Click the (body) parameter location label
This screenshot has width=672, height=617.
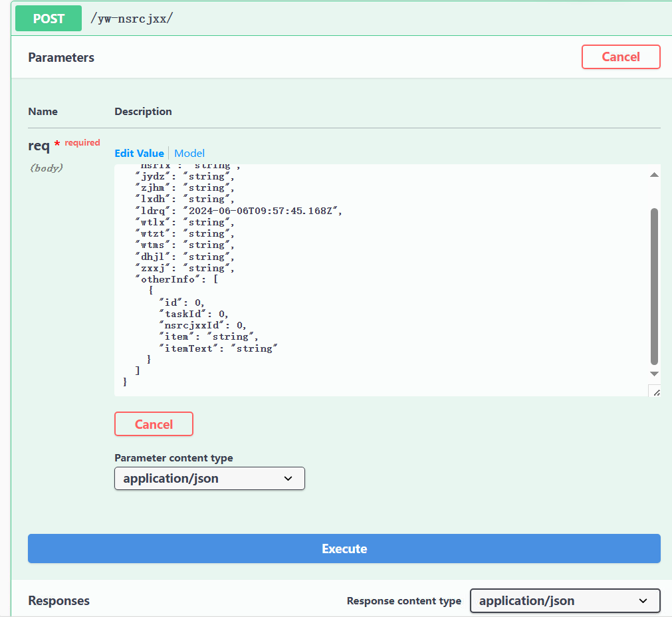[47, 168]
